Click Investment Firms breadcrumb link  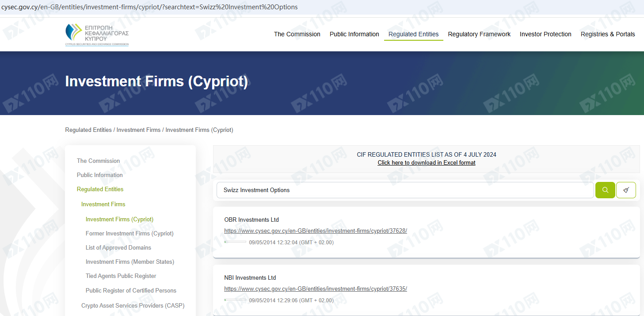click(x=138, y=130)
